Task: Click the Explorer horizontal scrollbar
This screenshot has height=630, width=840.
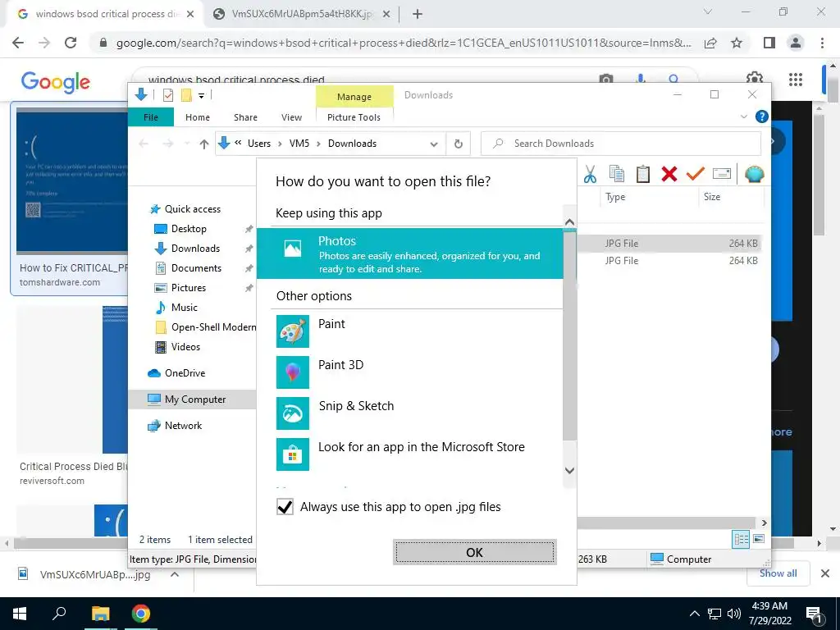Action: coord(667,523)
